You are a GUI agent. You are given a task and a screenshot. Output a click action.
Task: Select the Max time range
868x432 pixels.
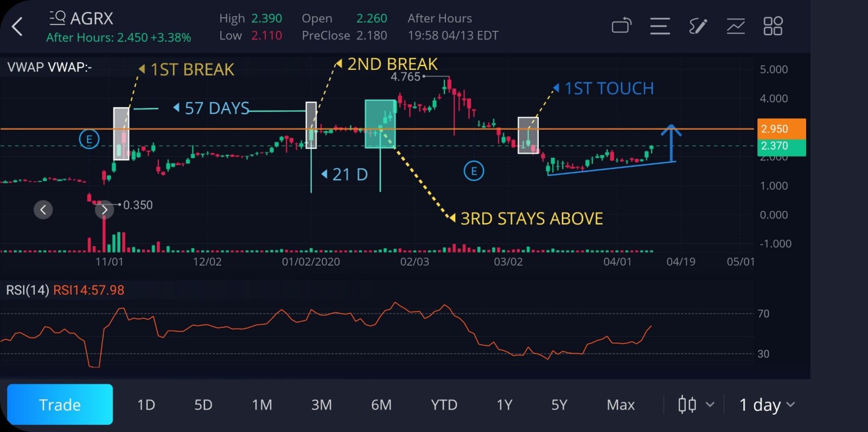pos(621,405)
